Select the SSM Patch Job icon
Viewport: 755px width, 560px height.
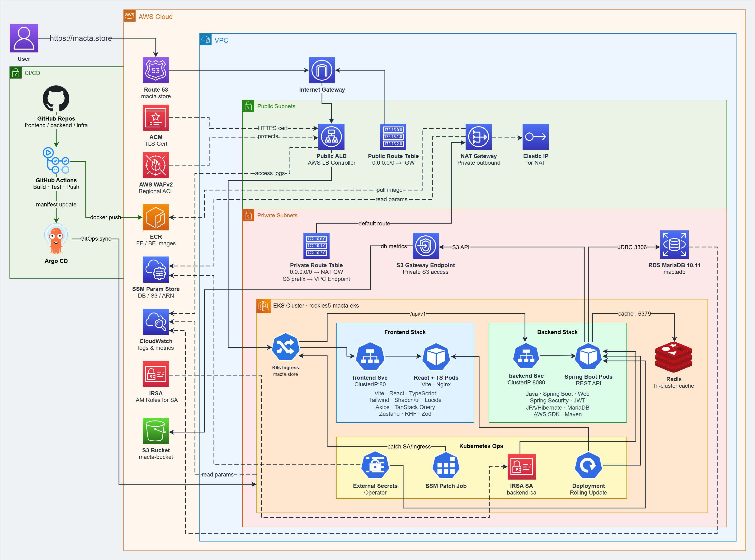pyautogui.click(x=446, y=465)
